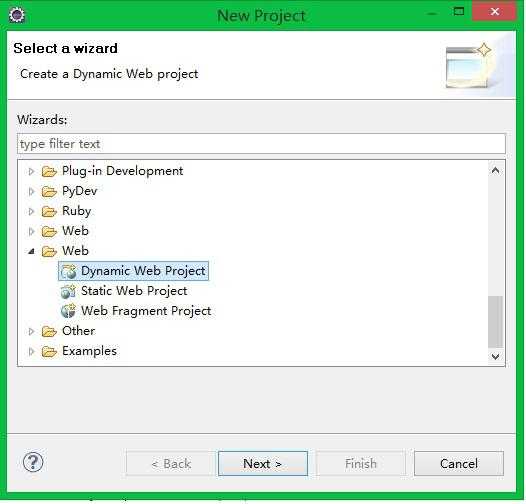The image size is (526, 504).
Task: Focus the type filter text field
Action: (x=261, y=144)
